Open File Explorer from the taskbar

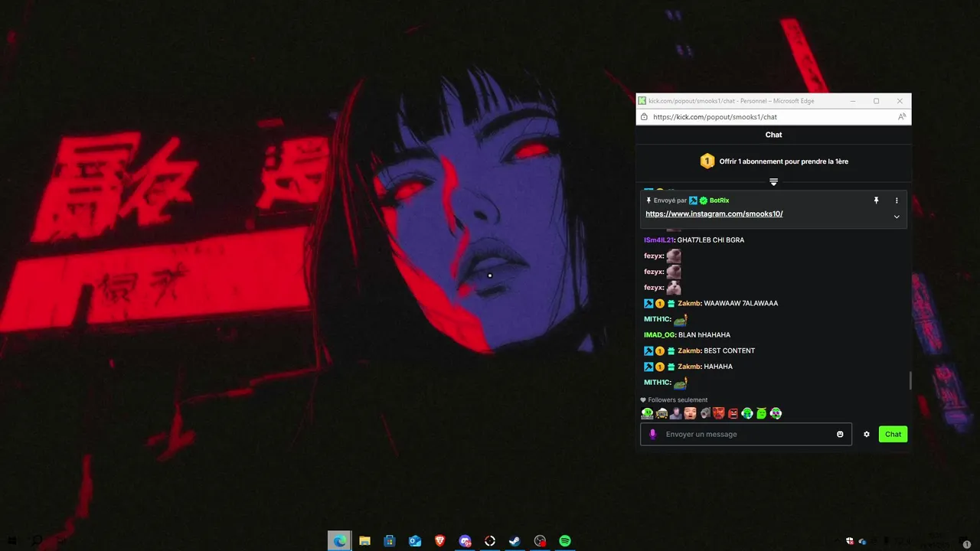pos(364,541)
